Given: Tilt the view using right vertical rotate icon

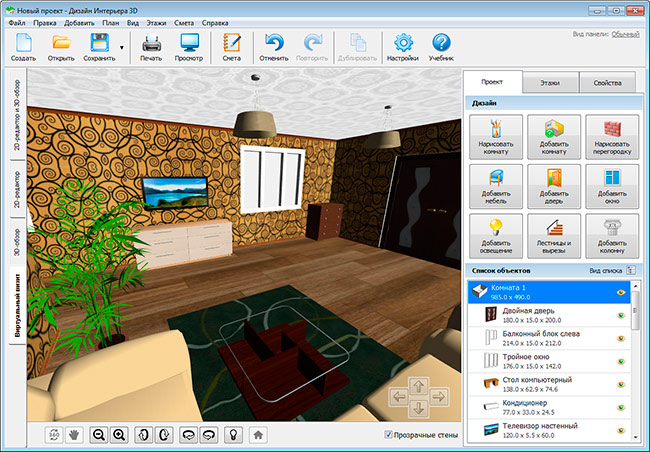Looking at the screenshot, I should tap(164, 435).
